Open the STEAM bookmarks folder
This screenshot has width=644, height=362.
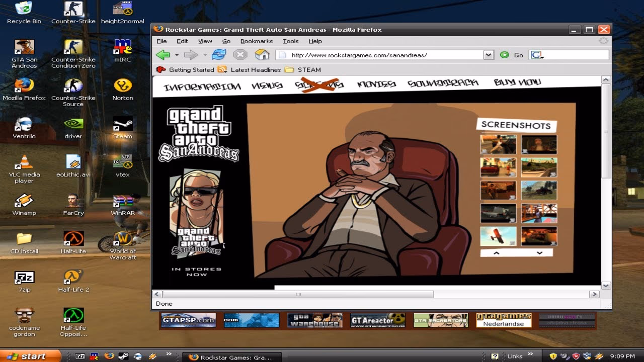(x=303, y=70)
